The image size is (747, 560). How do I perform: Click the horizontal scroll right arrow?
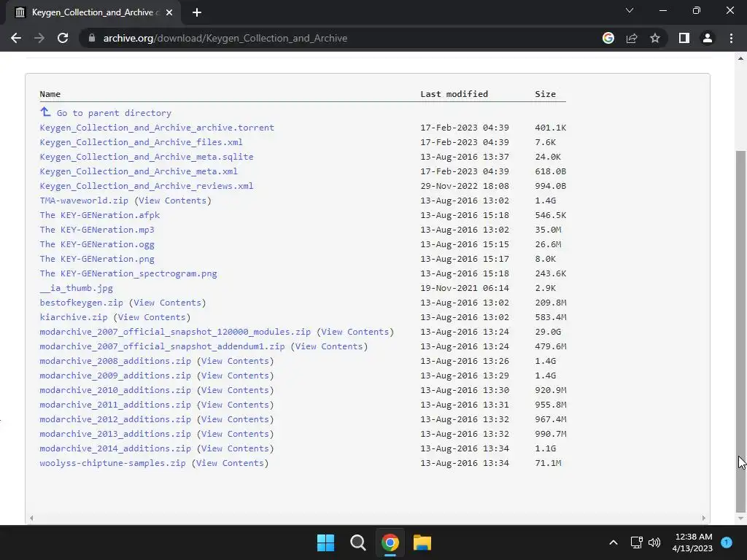[x=703, y=518]
